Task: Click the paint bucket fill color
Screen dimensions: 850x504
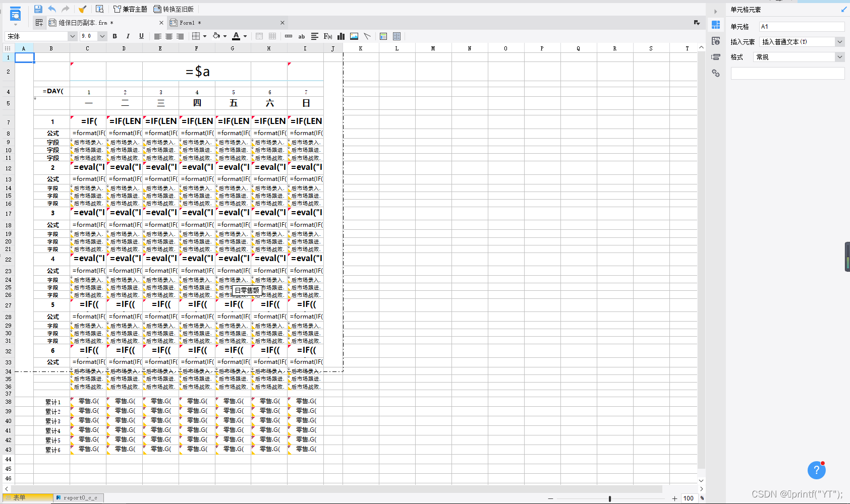Action: coord(216,36)
